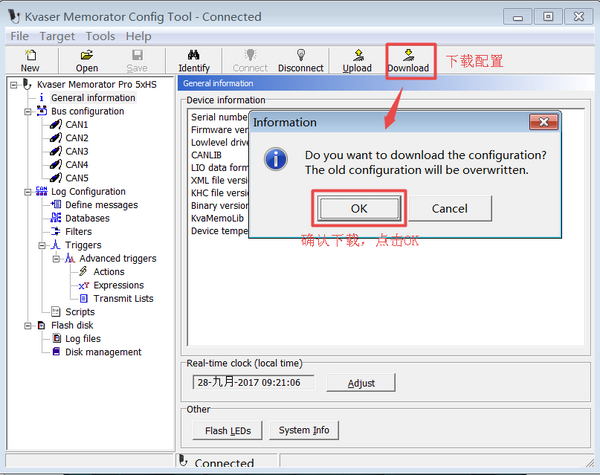
Task: Click the Download toolbar icon
Action: click(409, 55)
